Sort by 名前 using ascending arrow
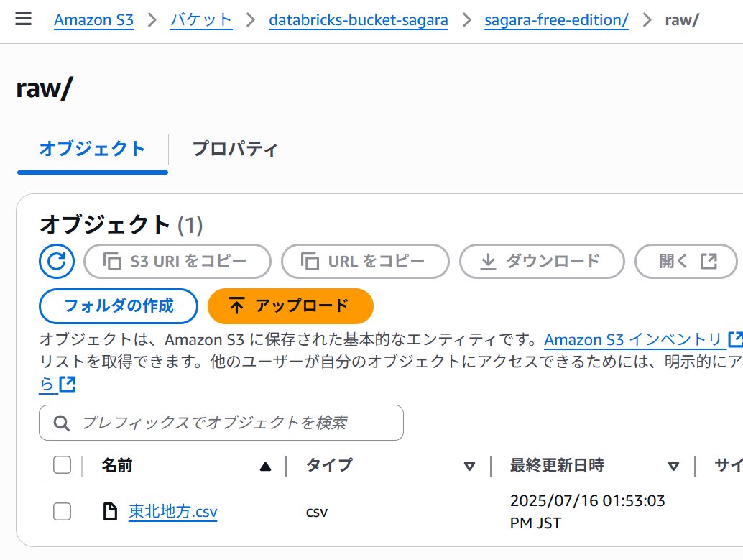 click(x=265, y=467)
